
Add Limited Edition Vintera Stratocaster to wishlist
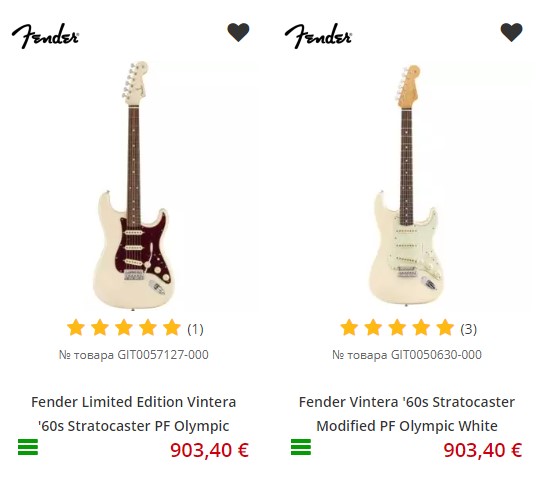(x=238, y=32)
